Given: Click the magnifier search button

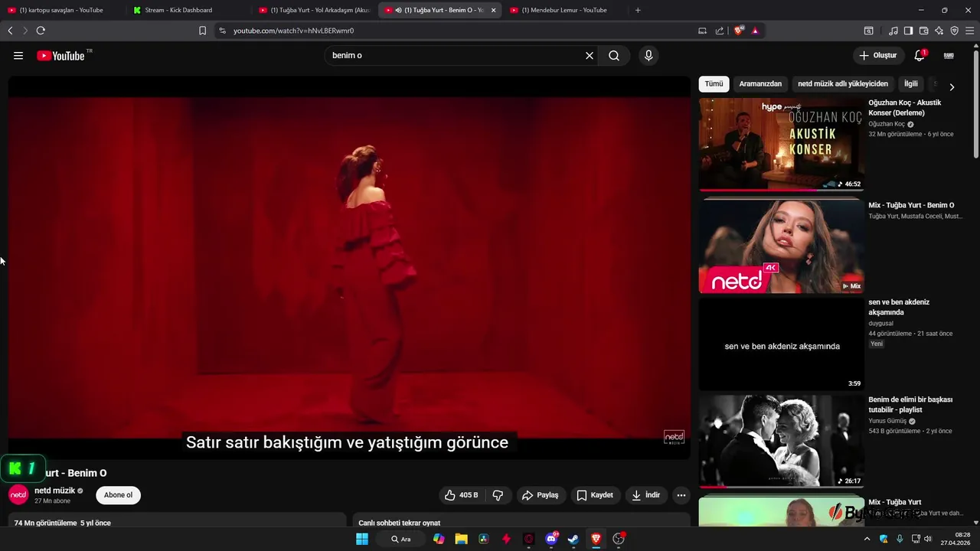Looking at the screenshot, I should [x=614, y=56].
